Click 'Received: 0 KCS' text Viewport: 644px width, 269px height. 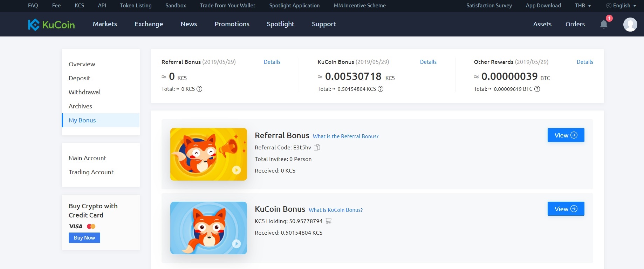275,171
